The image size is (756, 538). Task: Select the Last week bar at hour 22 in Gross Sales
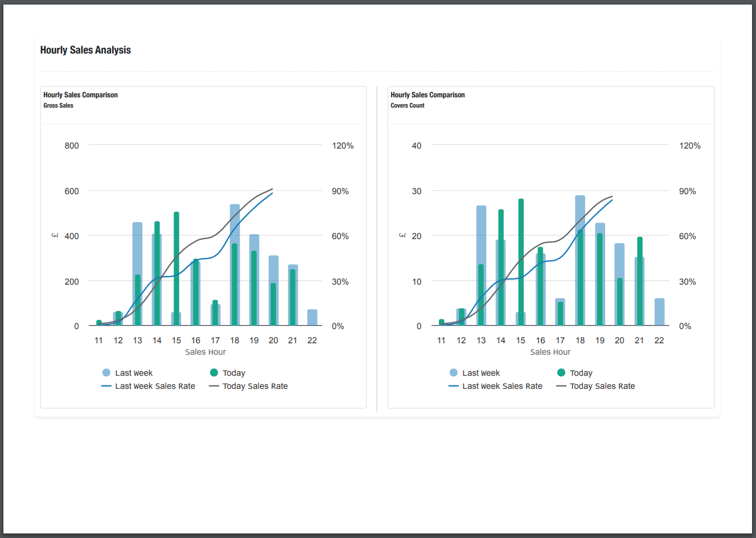pos(312,318)
